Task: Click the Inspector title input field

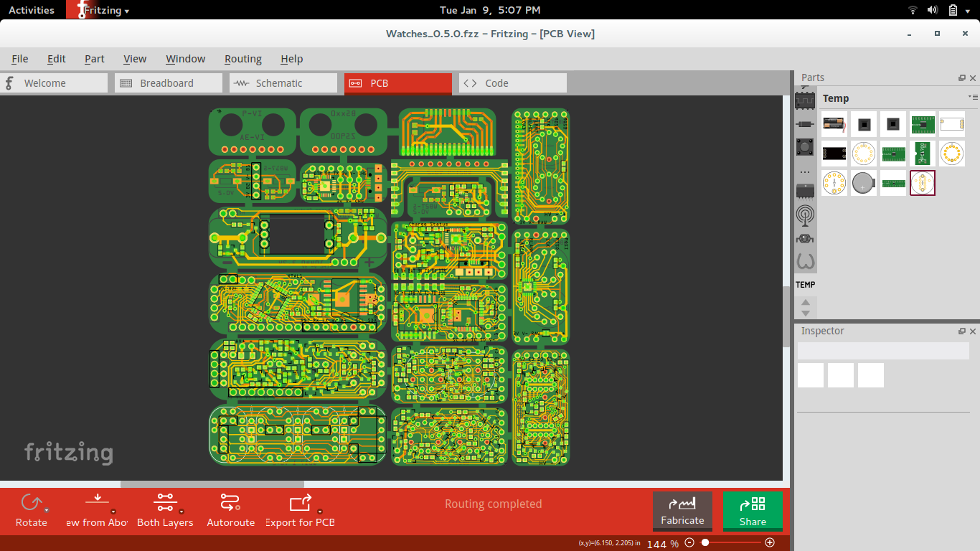Action: coord(883,351)
